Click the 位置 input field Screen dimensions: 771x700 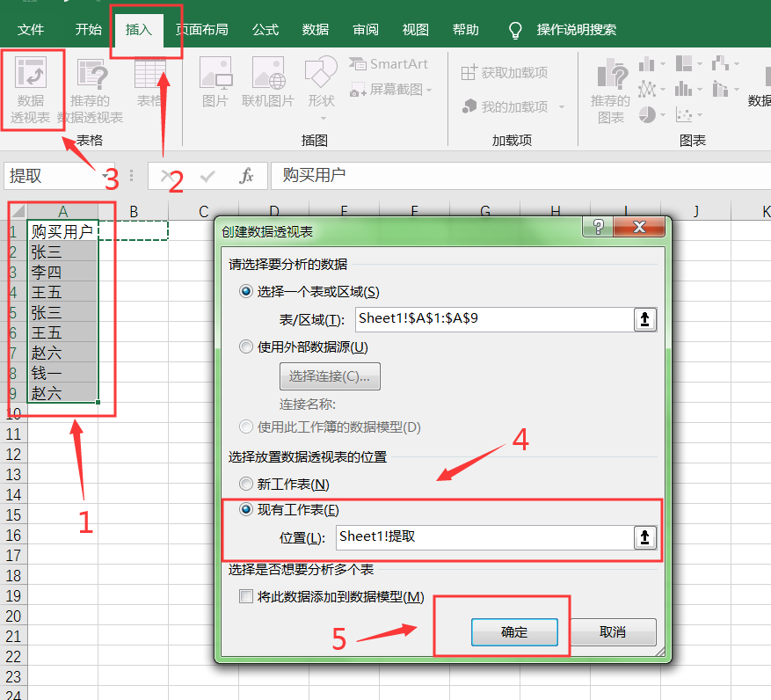click(482, 537)
